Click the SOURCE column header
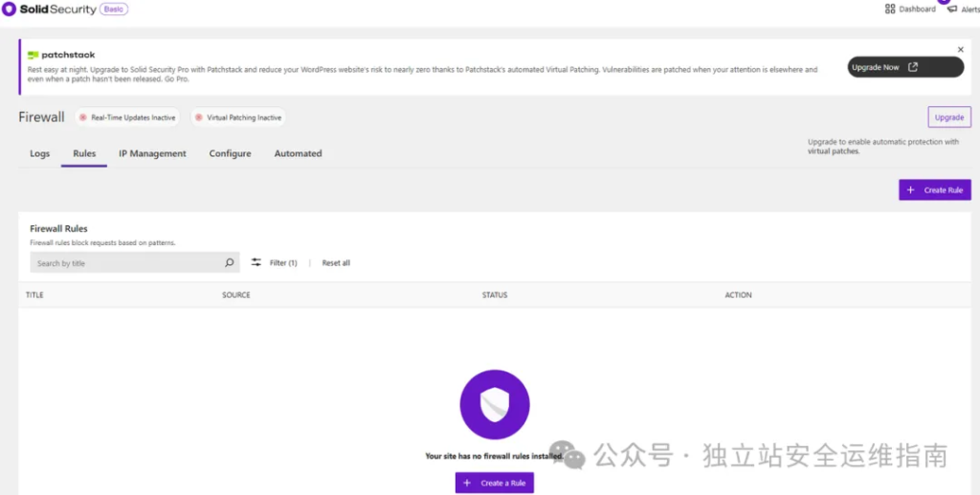The width and height of the screenshot is (980, 495). point(236,295)
